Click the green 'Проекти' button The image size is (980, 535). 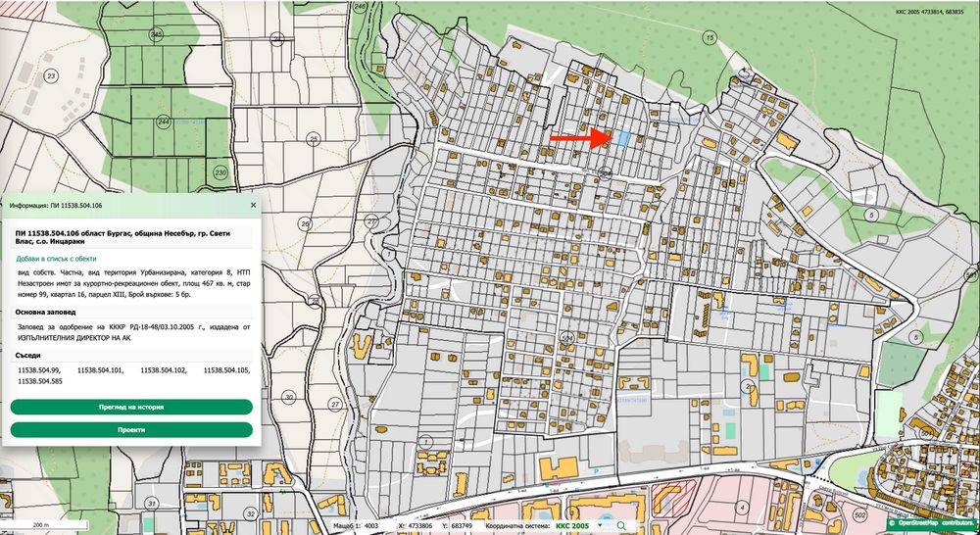point(131,430)
